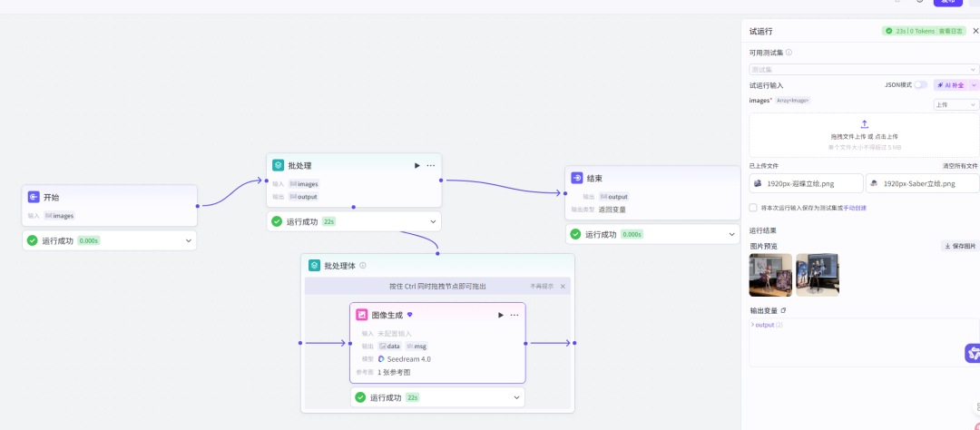This screenshot has width=980, height=430.
Task: Check the save-input-as-test-set checkbox
Action: (x=753, y=208)
